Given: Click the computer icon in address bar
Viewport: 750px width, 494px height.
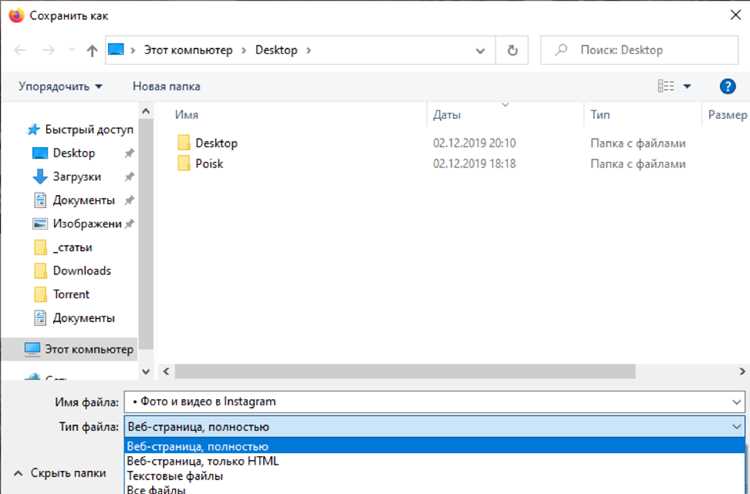Looking at the screenshot, I should 116,49.
